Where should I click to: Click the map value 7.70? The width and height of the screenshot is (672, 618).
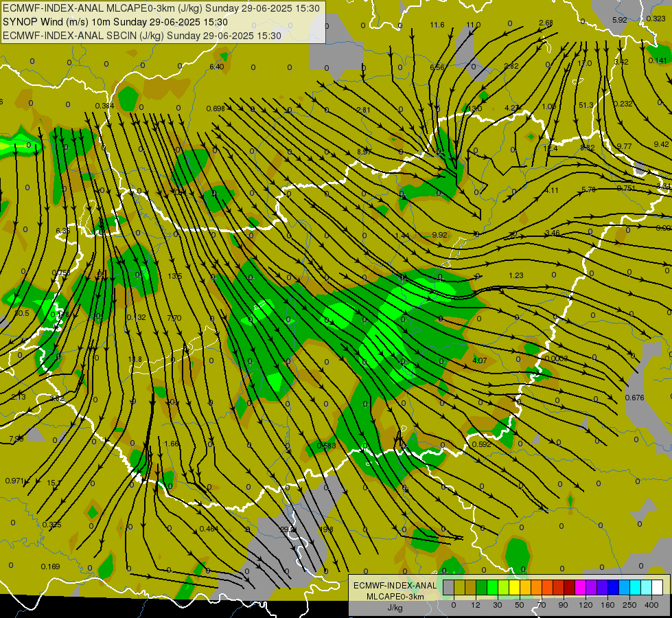(x=174, y=318)
